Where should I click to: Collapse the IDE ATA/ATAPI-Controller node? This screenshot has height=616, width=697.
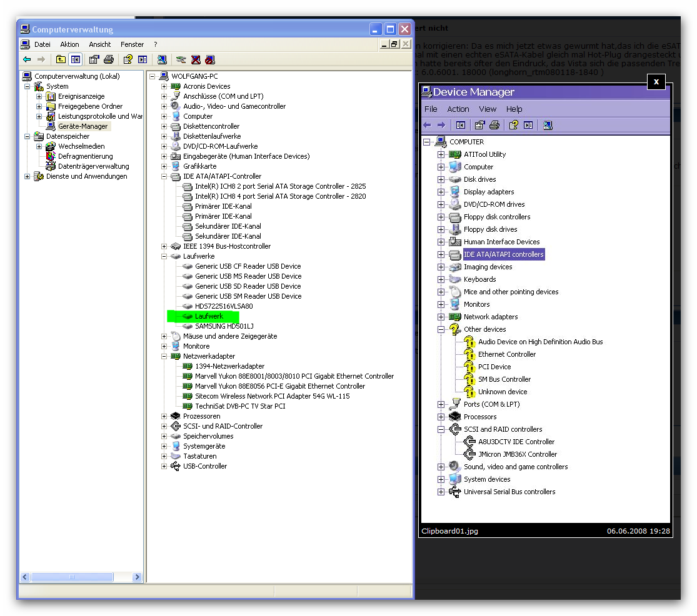click(x=164, y=176)
